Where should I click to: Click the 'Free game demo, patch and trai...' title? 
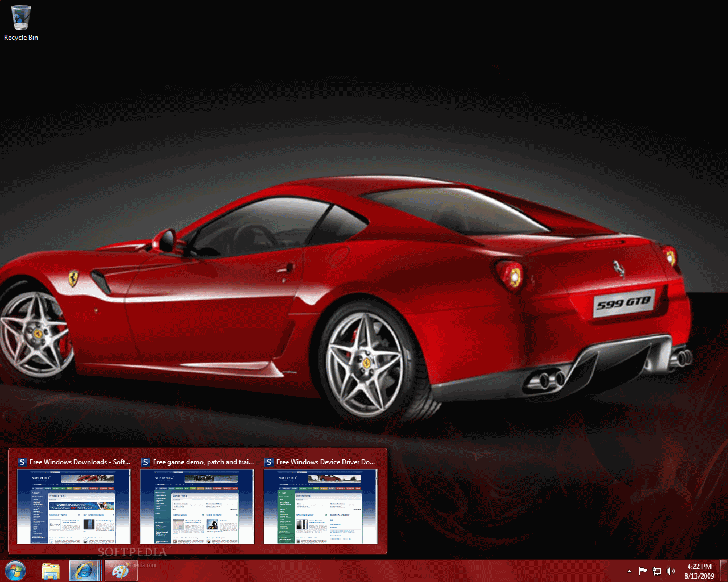coord(203,462)
